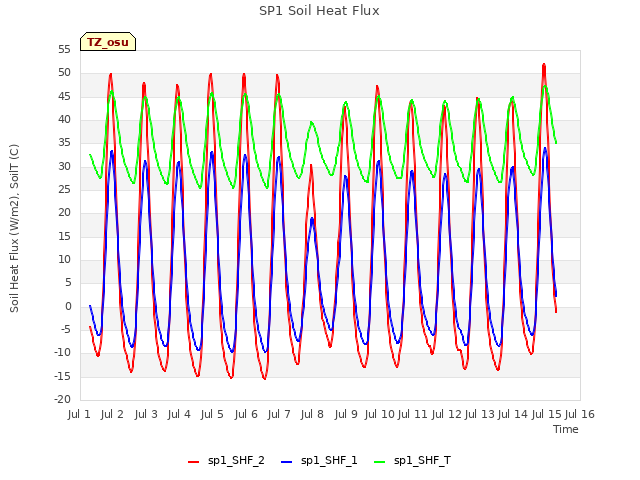
Task: Click the green sp1_SHF_T legend swatch
Action: click(380, 462)
